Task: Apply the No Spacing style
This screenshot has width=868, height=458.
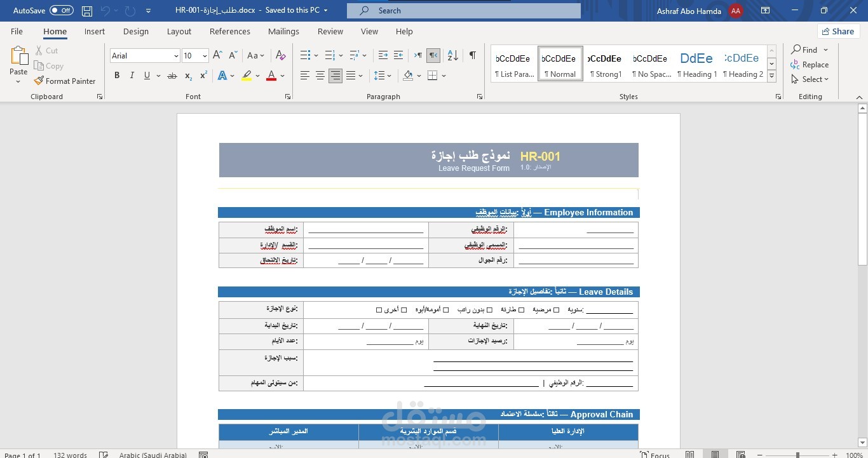Action: tap(651, 64)
